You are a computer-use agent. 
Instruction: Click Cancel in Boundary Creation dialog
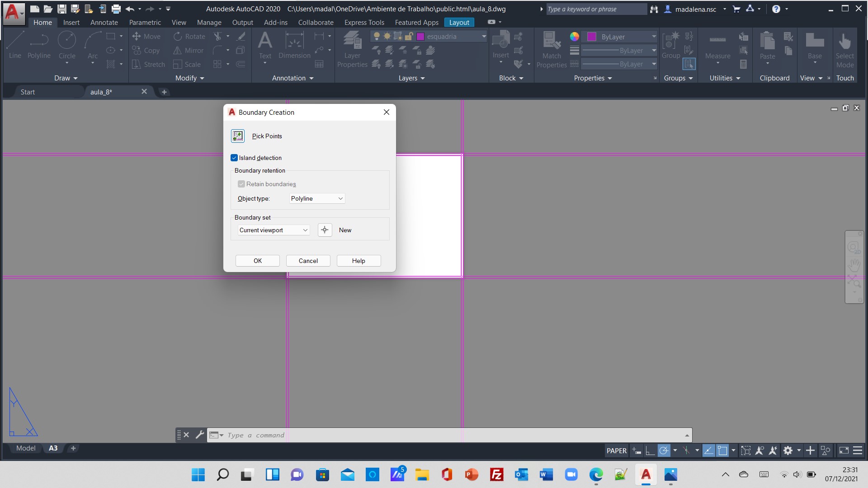tap(308, 261)
